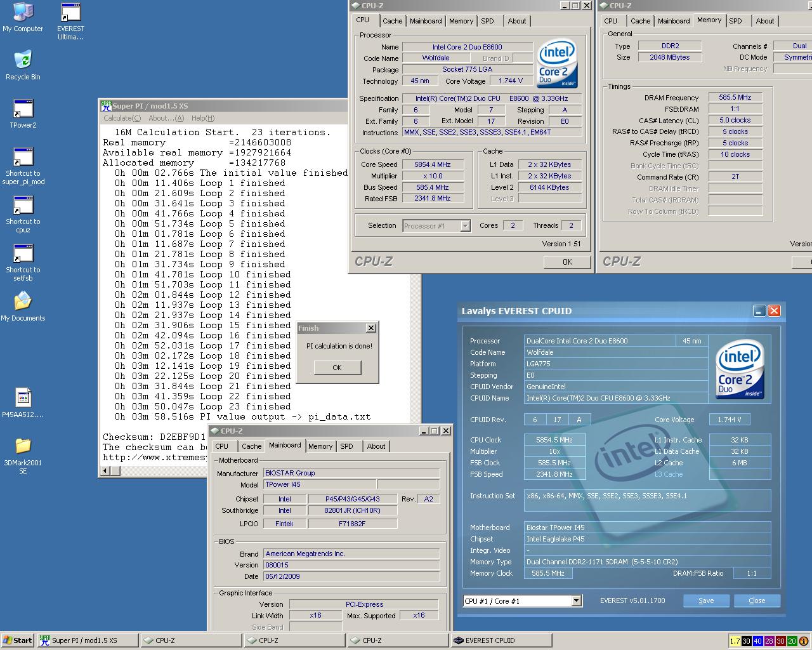Viewport: 812px width, 650px height.
Task: Click the Super PI title bar icon
Action: click(106, 105)
